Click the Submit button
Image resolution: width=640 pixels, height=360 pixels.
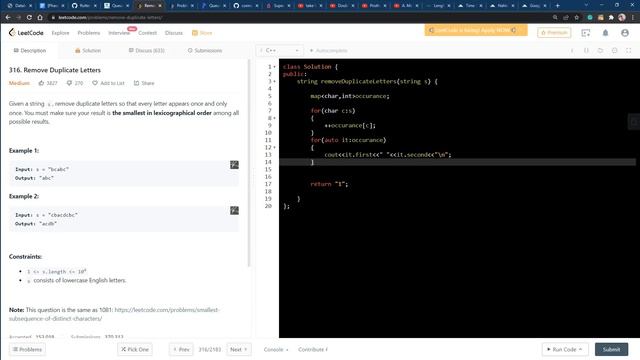pyautogui.click(x=611, y=349)
